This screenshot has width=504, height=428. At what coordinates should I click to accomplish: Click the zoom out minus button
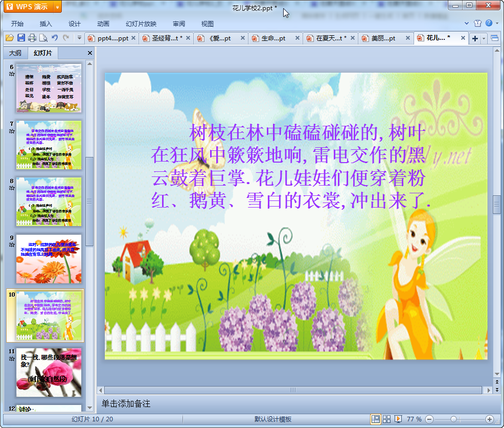click(429, 419)
